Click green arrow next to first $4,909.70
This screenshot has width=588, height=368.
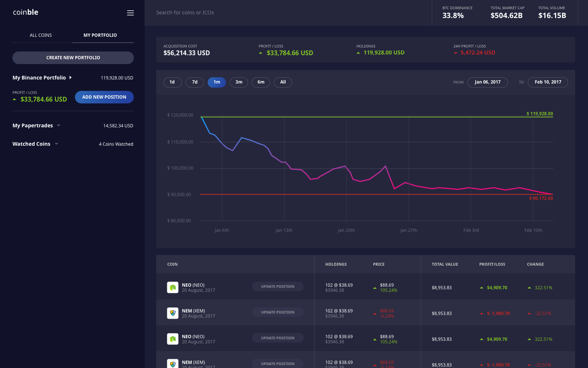[x=481, y=288]
